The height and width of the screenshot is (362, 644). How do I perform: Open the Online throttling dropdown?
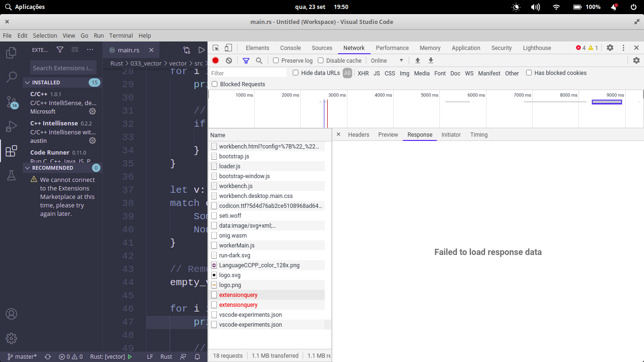[x=387, y=60]
